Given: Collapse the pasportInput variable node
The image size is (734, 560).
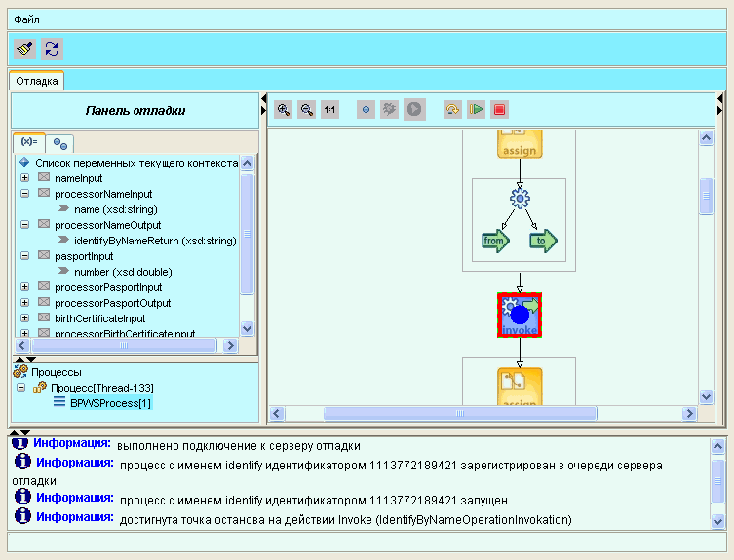Looking at the screenshot, I should pos(25,256).
